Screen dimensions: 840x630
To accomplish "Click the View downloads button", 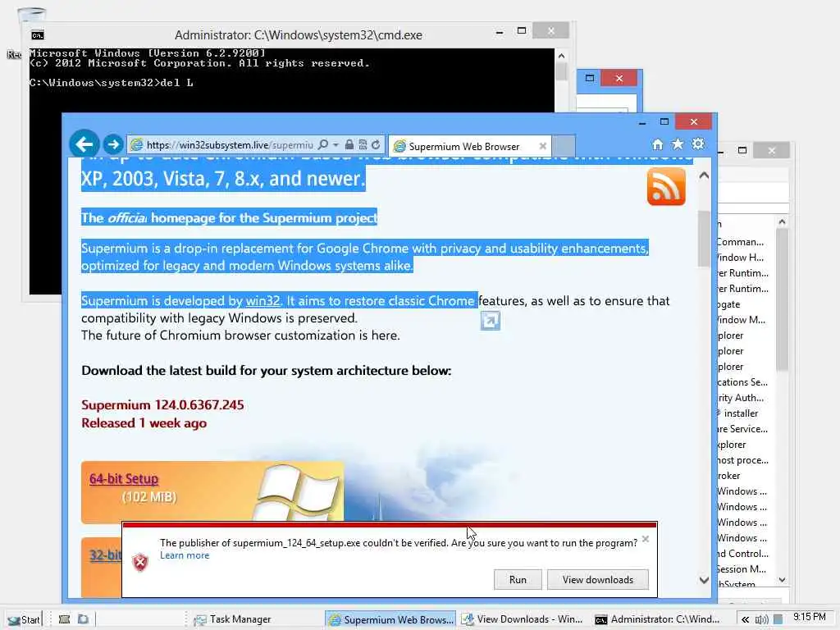I will click(x=598, y=580).
